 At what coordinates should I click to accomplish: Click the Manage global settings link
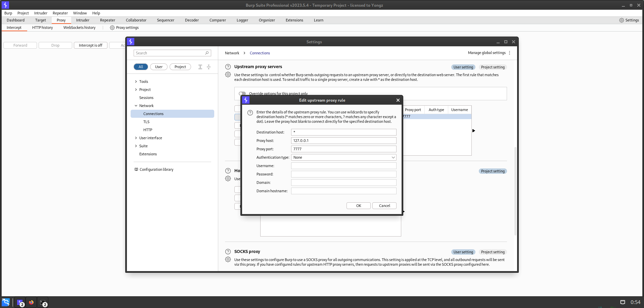[x=487, y=53]
